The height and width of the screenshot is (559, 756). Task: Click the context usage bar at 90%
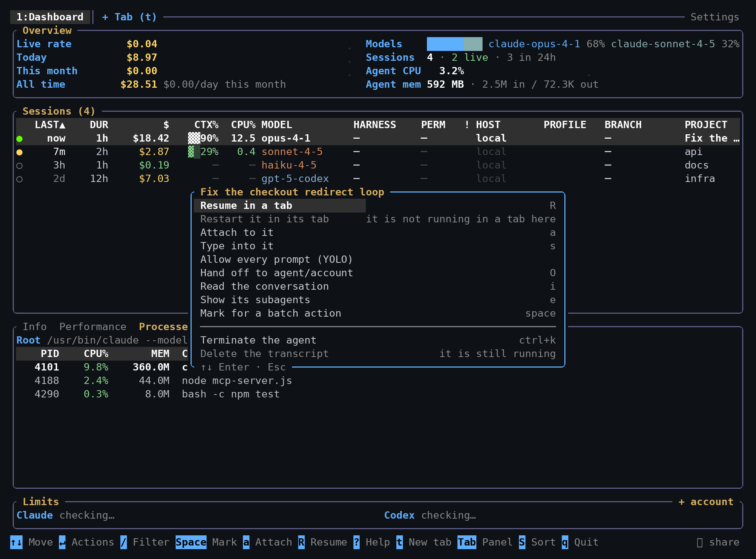point(194,138)
